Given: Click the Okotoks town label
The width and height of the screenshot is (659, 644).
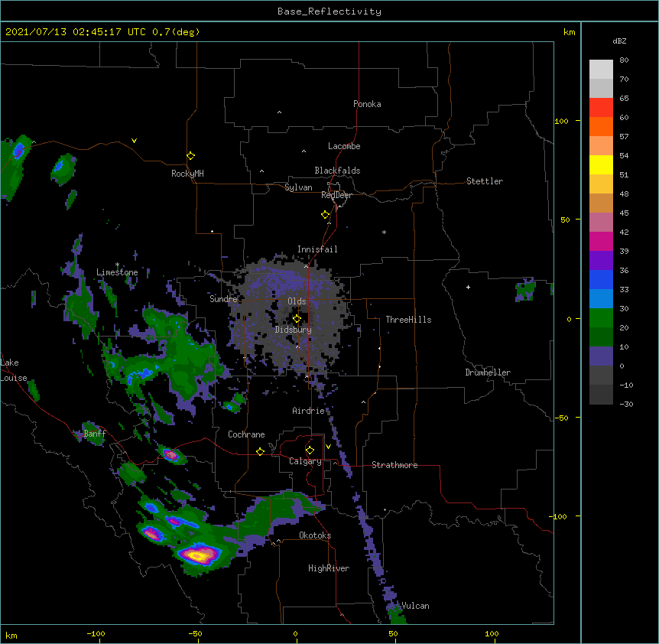Looking at the screenshot, I should [x=315, y=535].
